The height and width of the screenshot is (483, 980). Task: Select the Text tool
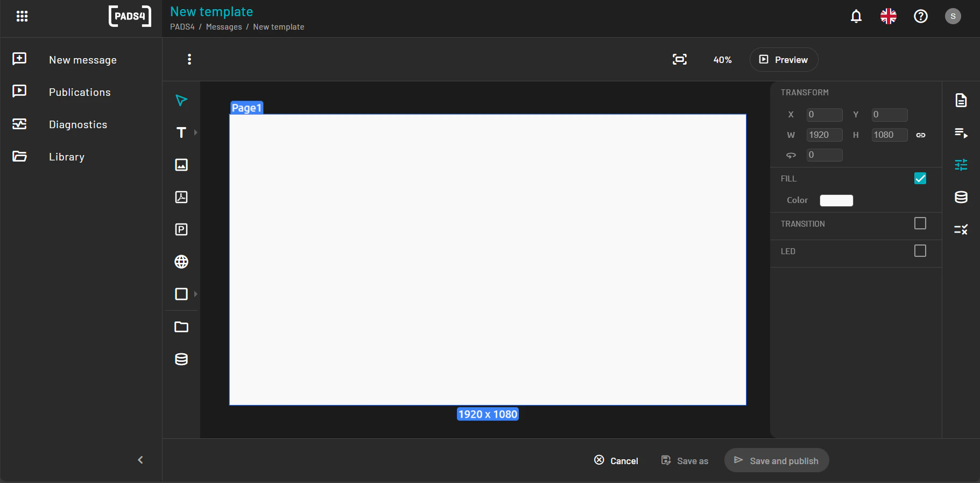click(x=181, y=132)
